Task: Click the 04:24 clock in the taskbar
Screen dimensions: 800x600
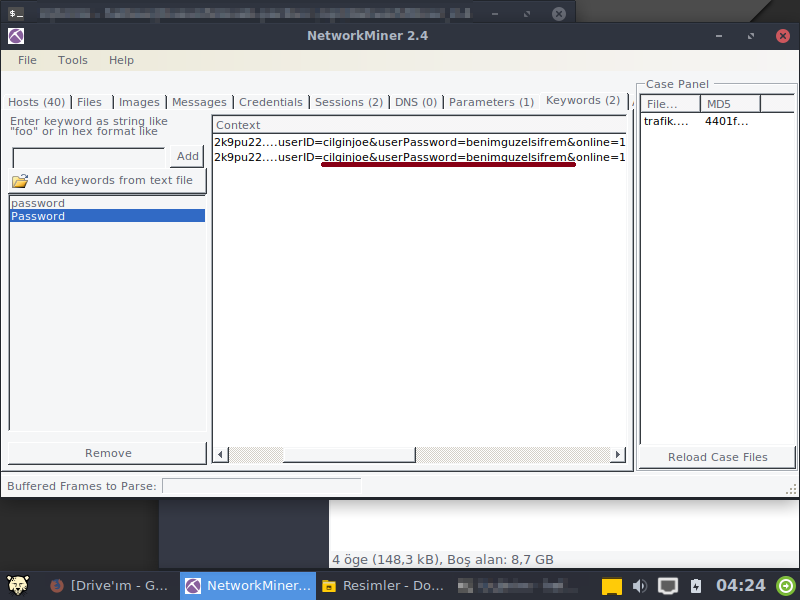Action: [741, 585]
